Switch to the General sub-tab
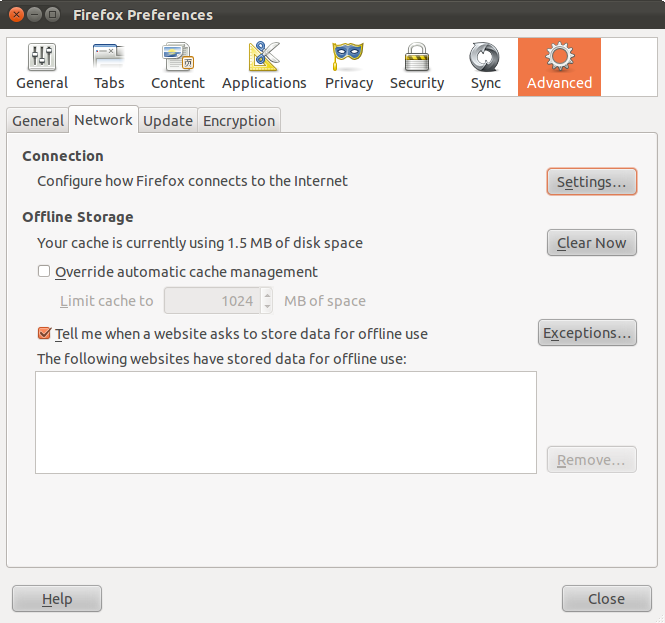This screenshot has width=665, height=623. click(38, 121)
